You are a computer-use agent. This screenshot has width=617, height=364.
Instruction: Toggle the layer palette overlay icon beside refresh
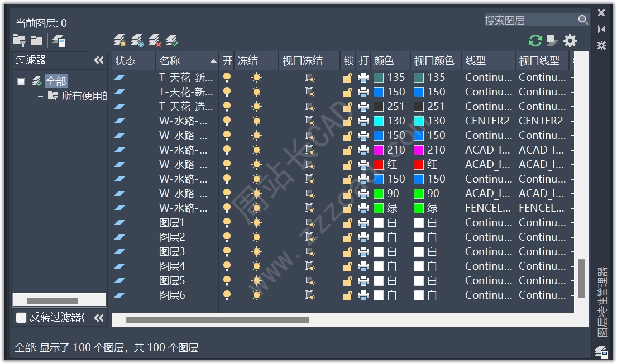tap(552, 40)
